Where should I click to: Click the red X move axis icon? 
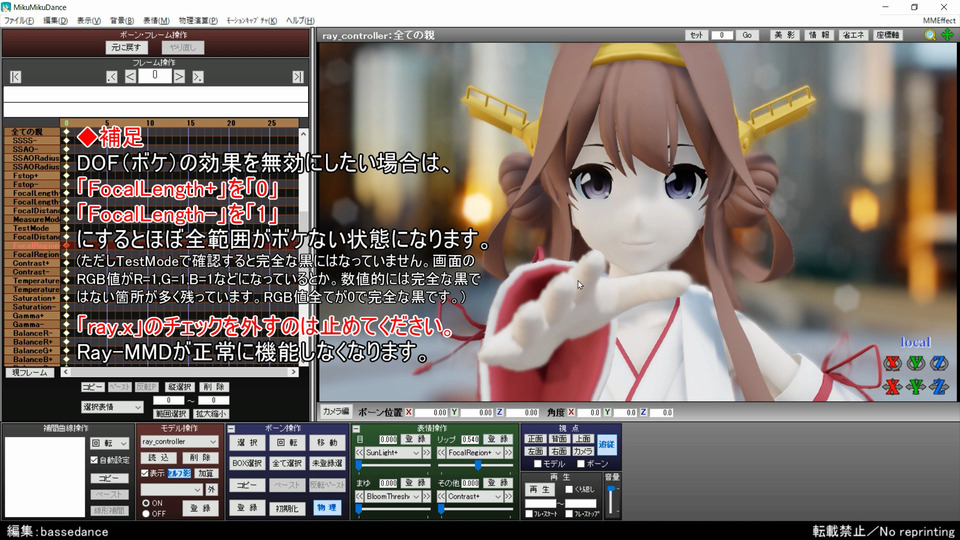tap(893, 386)
